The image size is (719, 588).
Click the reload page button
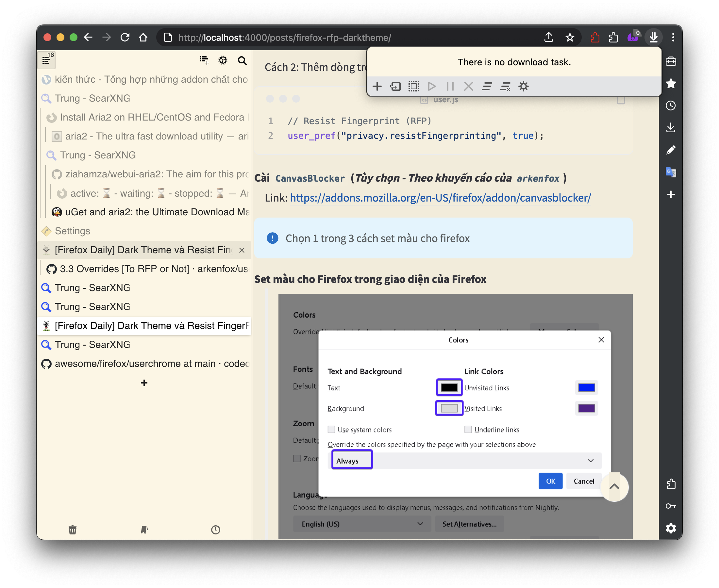[x=125, y=37]
